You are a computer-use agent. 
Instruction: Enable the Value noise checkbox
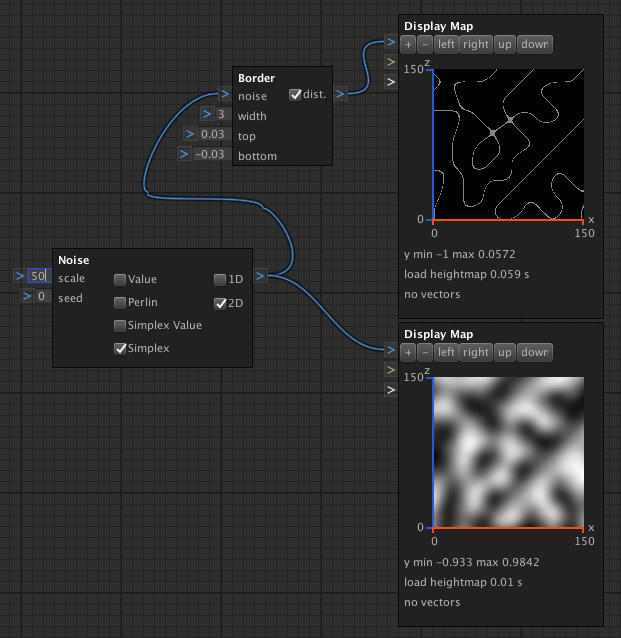click(120, 280)
